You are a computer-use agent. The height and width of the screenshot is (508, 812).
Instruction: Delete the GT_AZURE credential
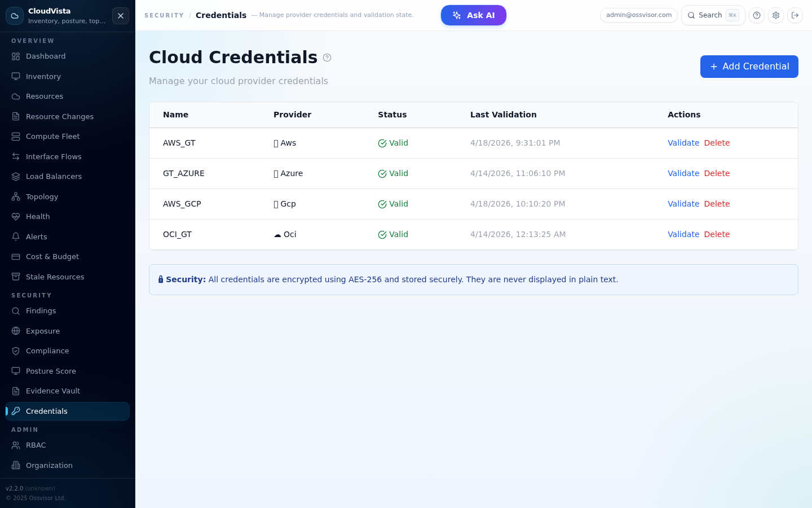(717, 173)
